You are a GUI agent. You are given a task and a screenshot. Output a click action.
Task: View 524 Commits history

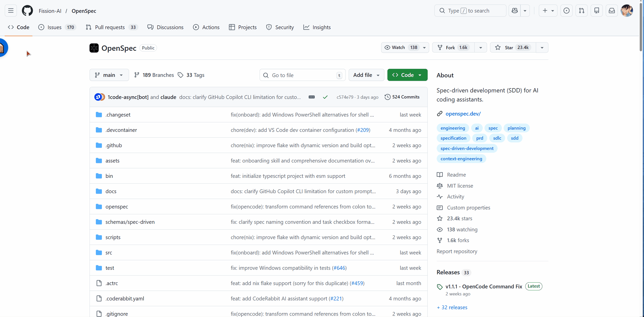pyautogui.click(x=402, y=97)
